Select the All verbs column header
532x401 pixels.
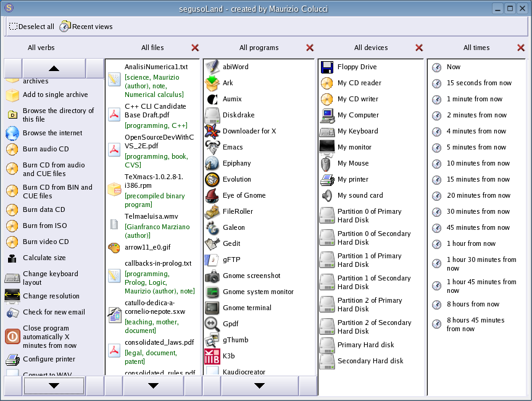coord(41,48)
